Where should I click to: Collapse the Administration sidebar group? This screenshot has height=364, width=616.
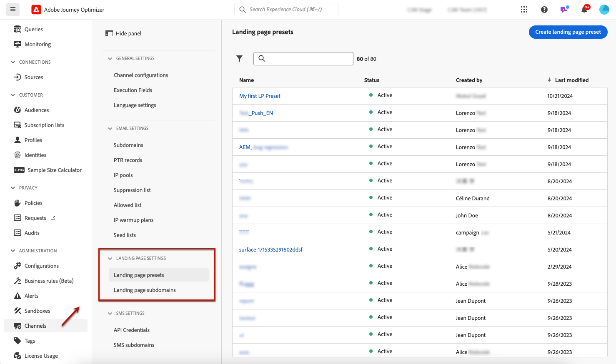coord(13,251)
